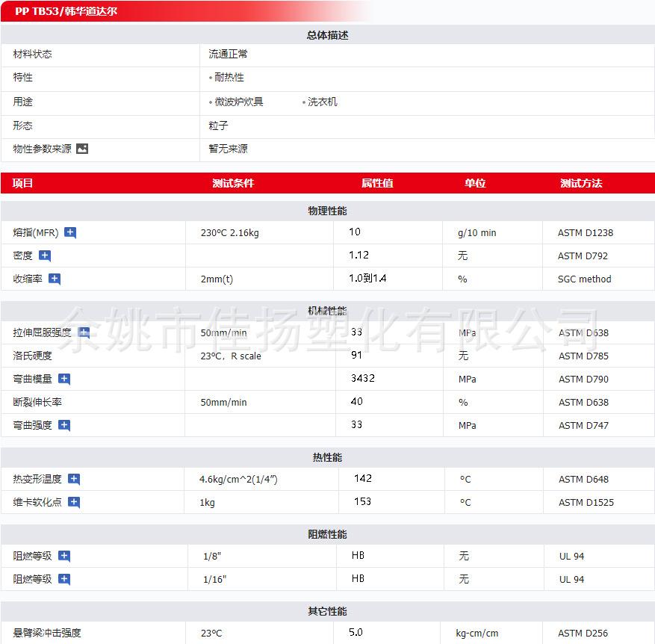The image size is (655, 644).
Task: Click the 洗衣机 usage item
Action: point(322,102)
